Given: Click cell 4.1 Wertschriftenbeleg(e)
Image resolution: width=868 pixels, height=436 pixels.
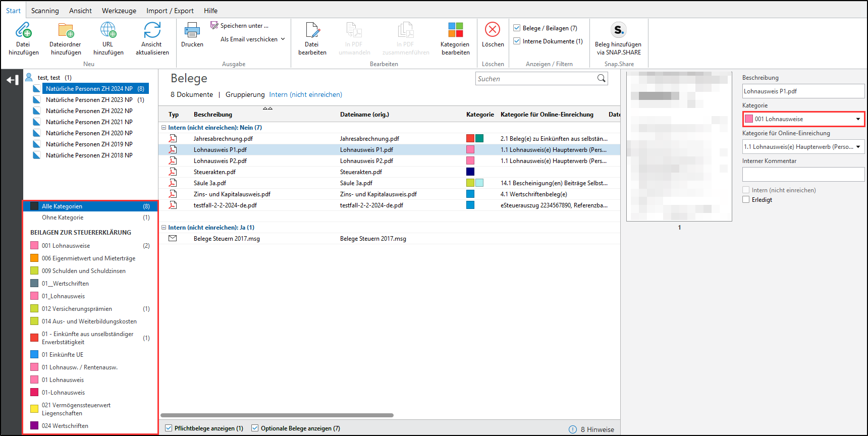Looking at the screenshot, I should click(534, 194).
